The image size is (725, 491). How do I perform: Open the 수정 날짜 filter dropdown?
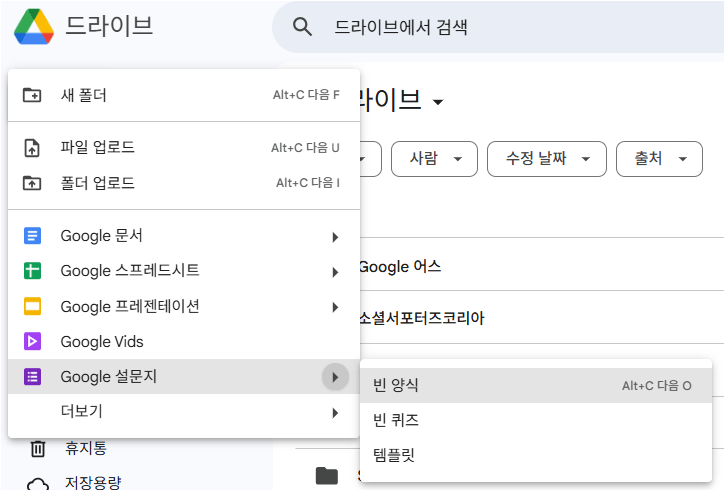coord(547,159)
